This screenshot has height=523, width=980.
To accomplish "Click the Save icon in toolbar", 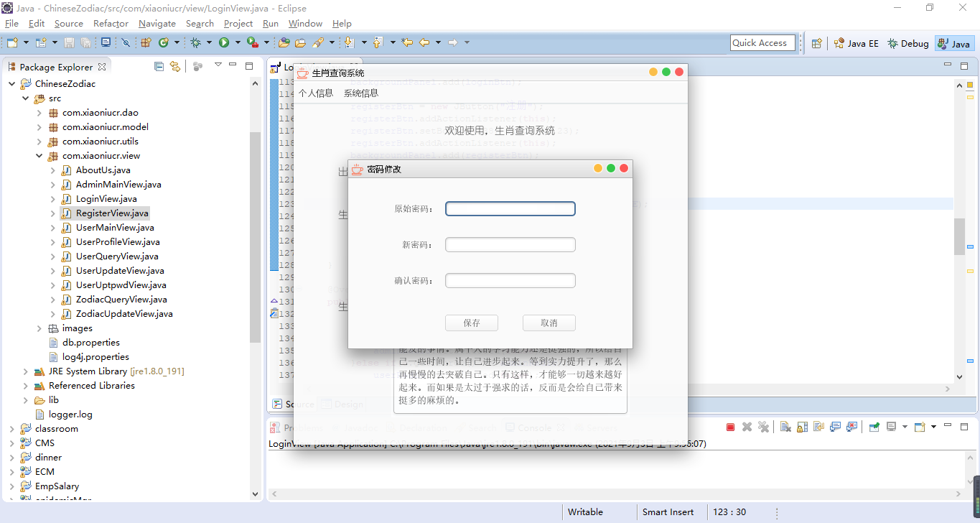I will click(70, 43).
